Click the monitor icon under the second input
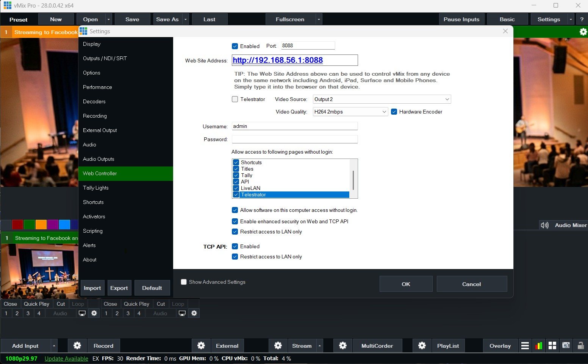588x364 pixels. click(x=182, y=313)
